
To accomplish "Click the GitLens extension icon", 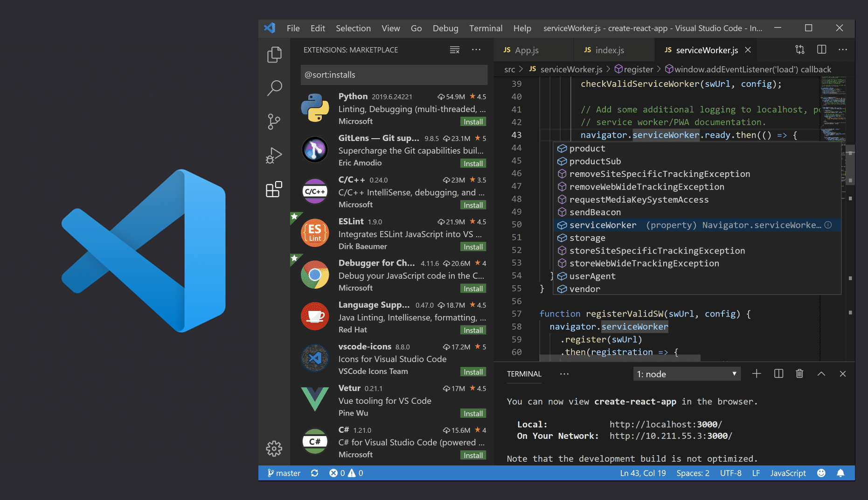I will click(315, 149).
